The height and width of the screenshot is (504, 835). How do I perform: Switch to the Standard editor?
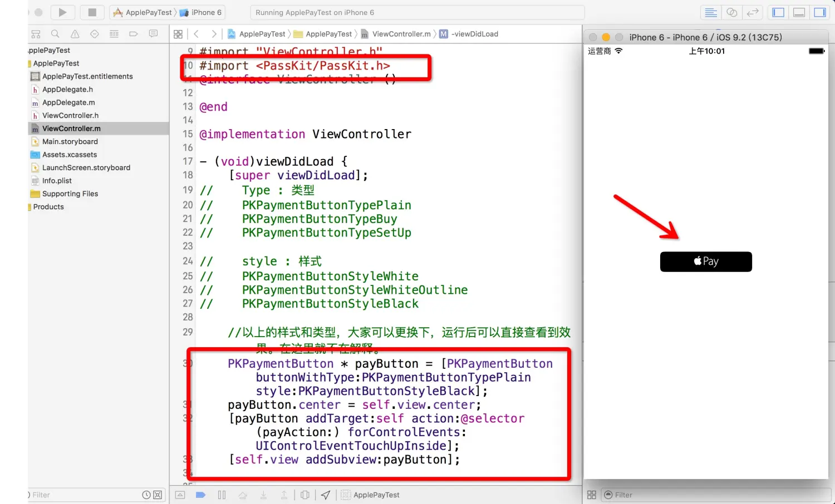click(710, 12)
